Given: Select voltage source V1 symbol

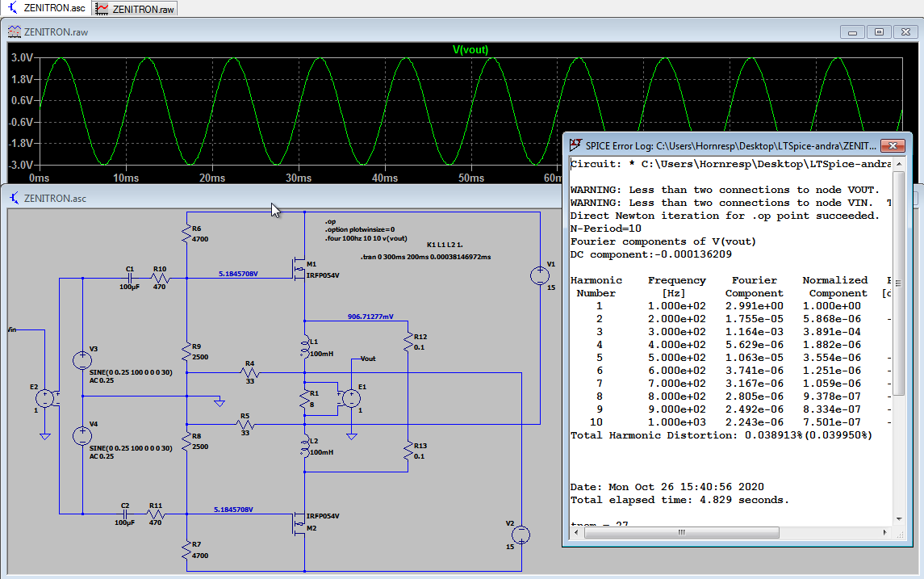Looking at the screenshot, I should [539, 275].
